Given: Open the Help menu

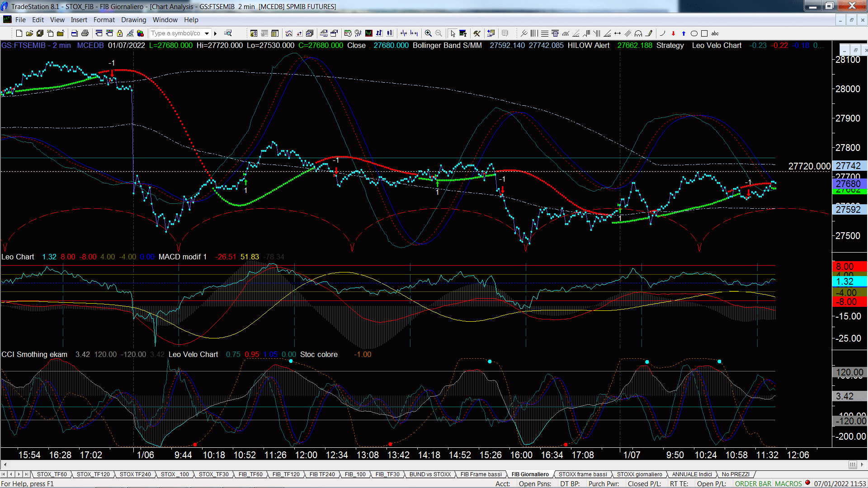Looking at the screenshot, I should pyautogui.click(x=191, y=20).
